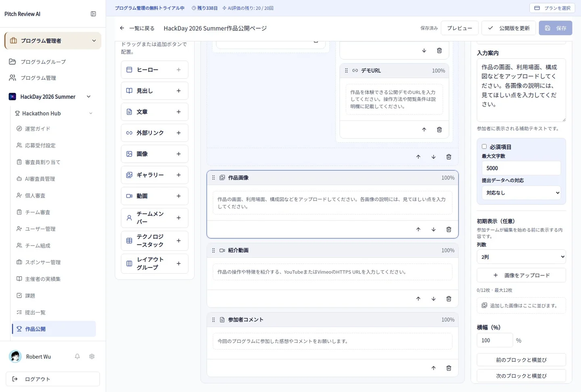Click the notification bell icon

[x=77, y=357]
